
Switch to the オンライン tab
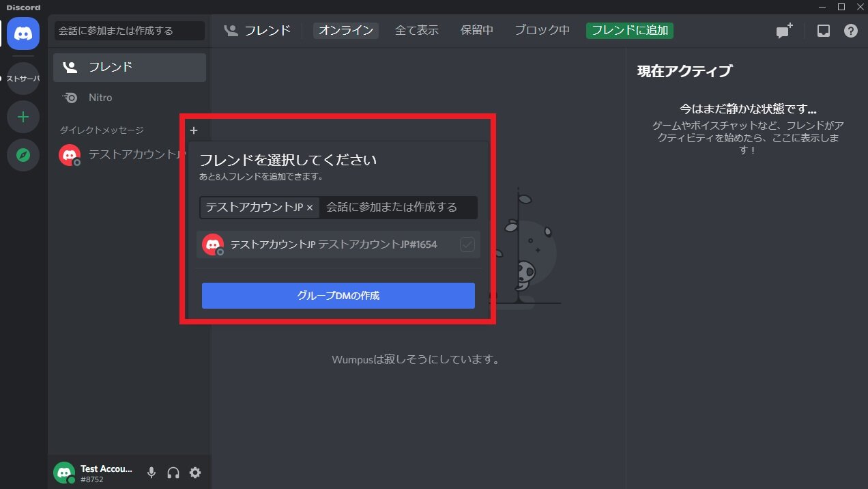[x=346, y=30]
